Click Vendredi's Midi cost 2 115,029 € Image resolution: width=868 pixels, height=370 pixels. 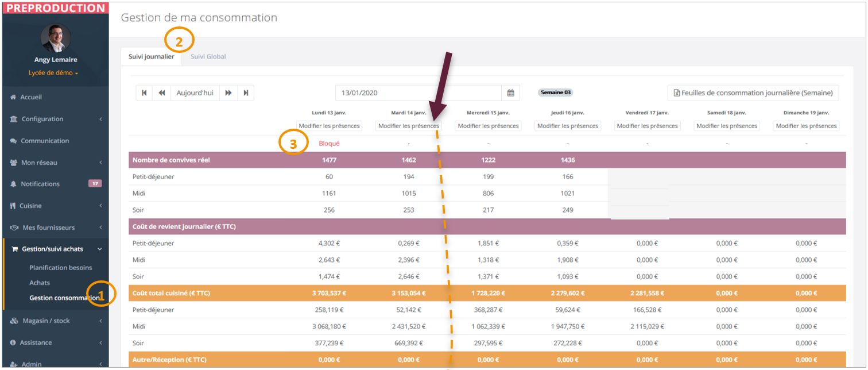click(647, 326)
